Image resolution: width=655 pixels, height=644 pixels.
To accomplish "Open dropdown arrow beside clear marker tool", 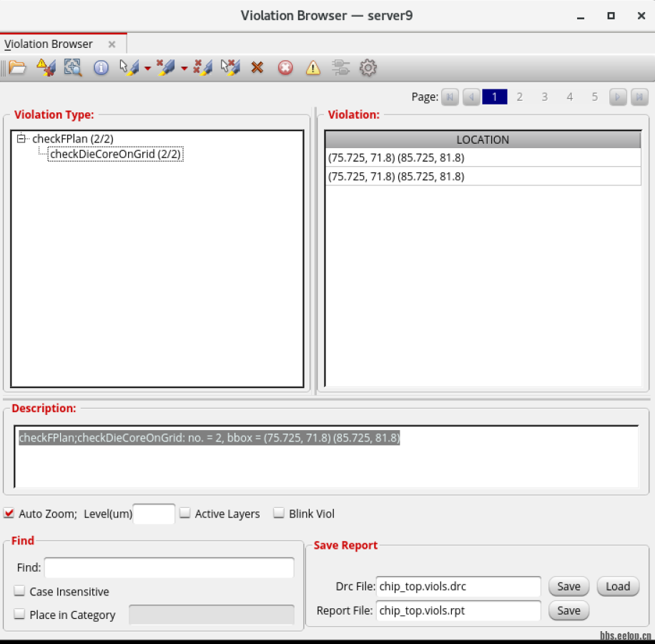I will [x=184, y=69].
